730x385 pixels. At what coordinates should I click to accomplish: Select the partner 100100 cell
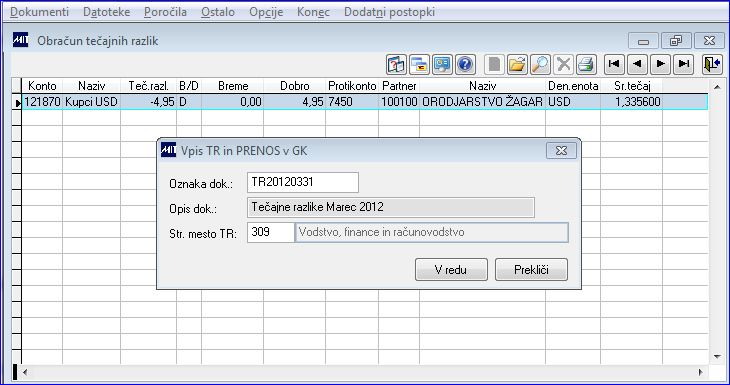point(399,102)
